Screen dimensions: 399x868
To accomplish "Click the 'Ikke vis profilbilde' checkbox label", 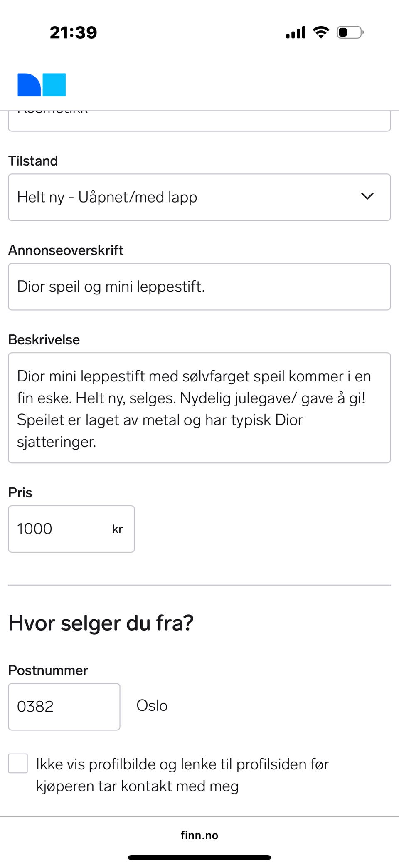I will (182, 775).
